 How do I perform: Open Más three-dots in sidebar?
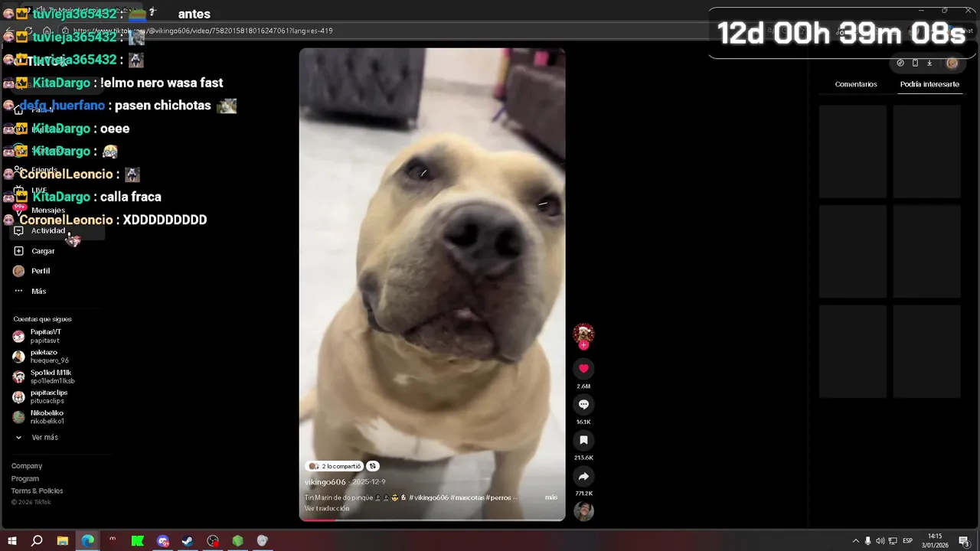tap(18, 291)
